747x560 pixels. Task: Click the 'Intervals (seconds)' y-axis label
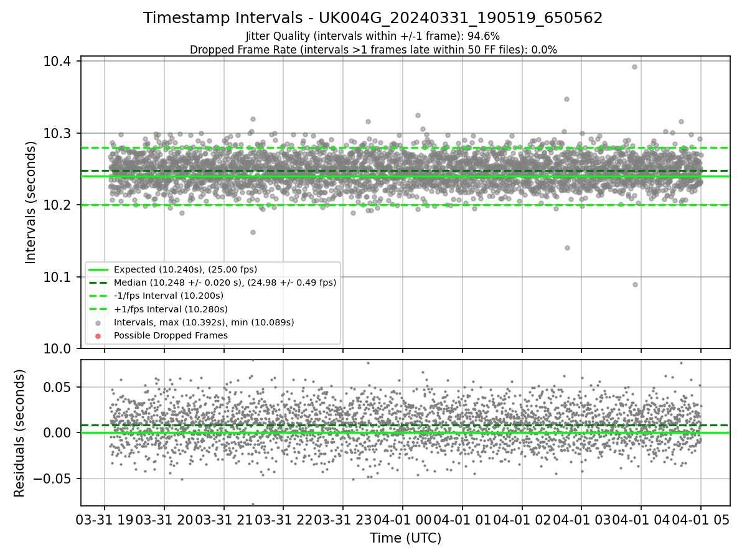pos(31,202)
